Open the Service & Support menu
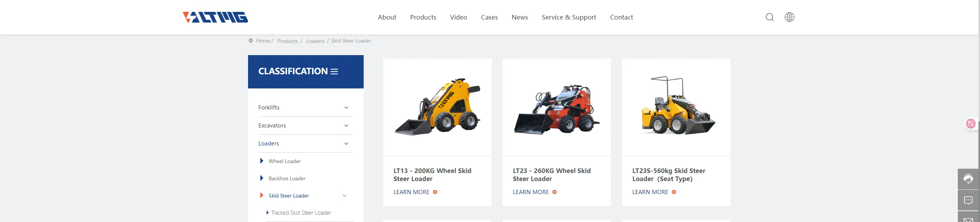The image size is (980, 222). click(x=569, y=17)
